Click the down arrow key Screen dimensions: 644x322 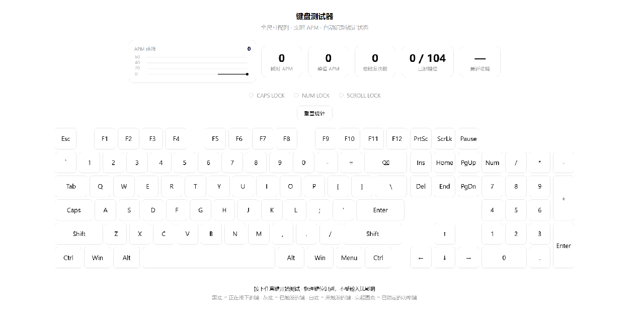click(445, 258)
